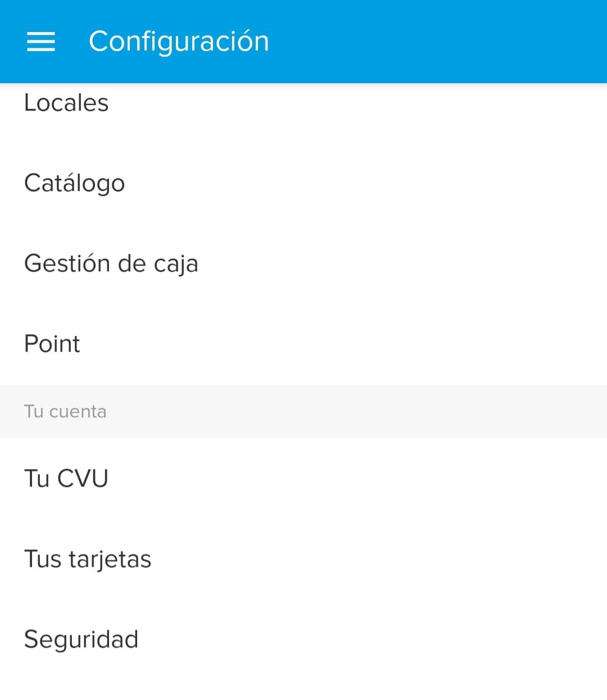This screenshot has width=607, height=700.
Task: Select the Gestión de caja row
Action: (x=303, y=263)
